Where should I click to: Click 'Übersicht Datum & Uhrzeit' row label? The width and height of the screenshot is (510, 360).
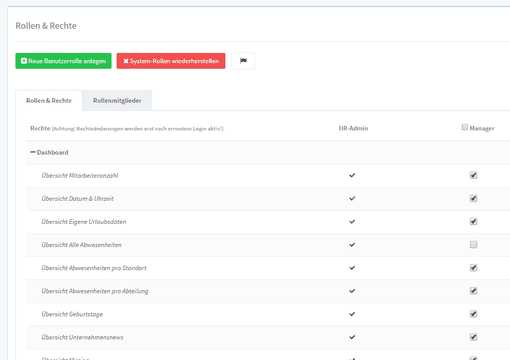[77, 199]
